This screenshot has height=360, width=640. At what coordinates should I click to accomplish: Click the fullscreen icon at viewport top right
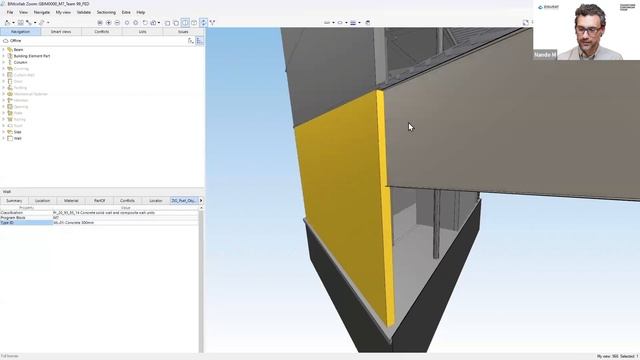(526, 22)
